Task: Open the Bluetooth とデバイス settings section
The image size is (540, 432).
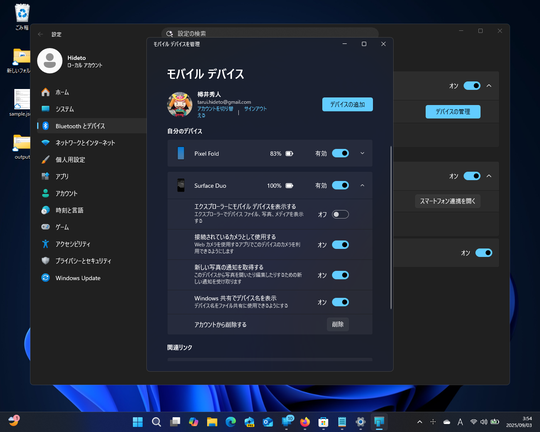Action: (92, 126)
